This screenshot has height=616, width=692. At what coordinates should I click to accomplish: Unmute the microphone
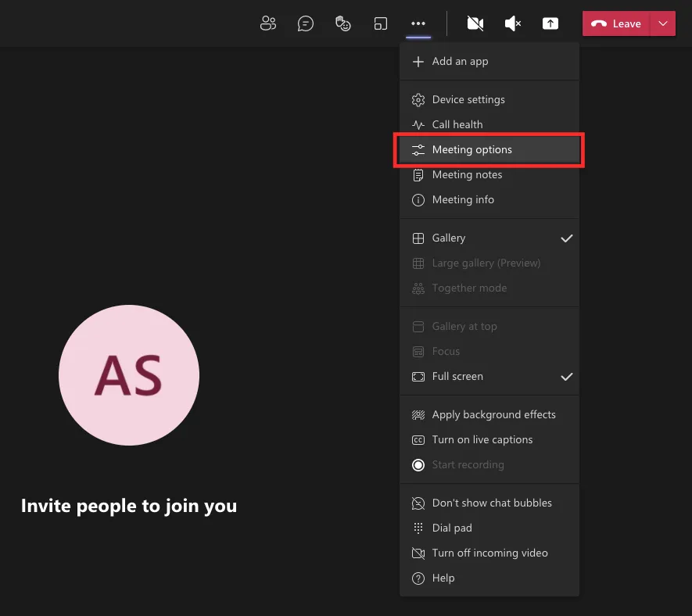pyautogui.click(x=512, y=23)
